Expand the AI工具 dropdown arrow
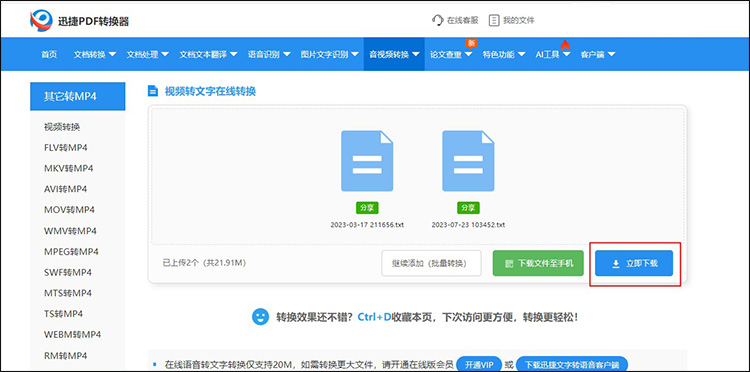Screen dimensions: 750x372 (566, 55)
